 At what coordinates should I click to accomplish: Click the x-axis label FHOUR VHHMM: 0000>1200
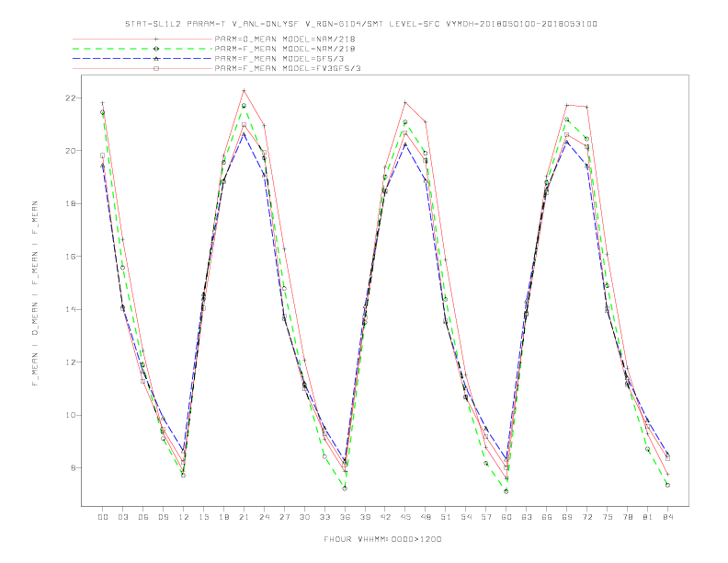point(382,539)
